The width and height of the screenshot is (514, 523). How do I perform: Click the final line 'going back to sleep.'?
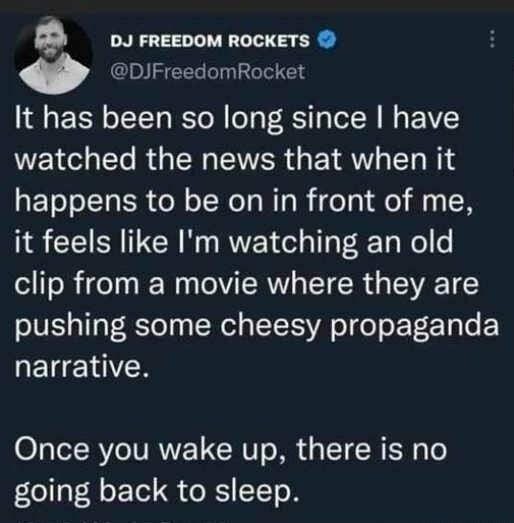(x=156, y=492)
